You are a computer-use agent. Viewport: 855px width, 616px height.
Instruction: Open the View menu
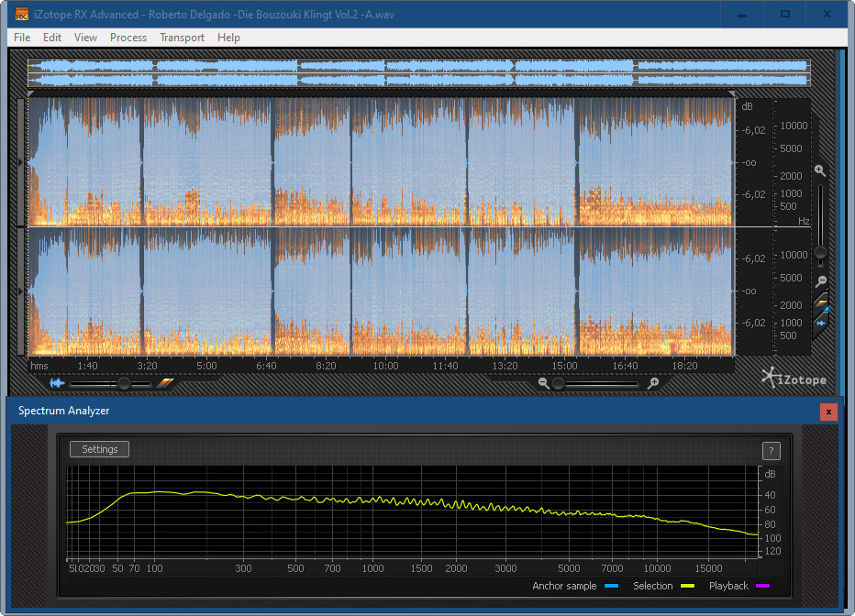pos(85,38)
